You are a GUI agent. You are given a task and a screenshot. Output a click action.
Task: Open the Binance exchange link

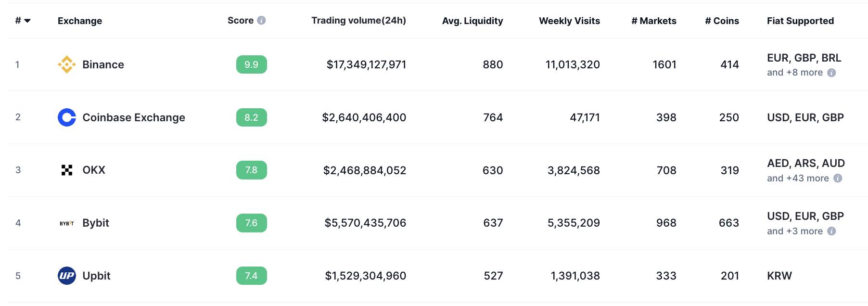pyautogui.click(x=103, y=64)
